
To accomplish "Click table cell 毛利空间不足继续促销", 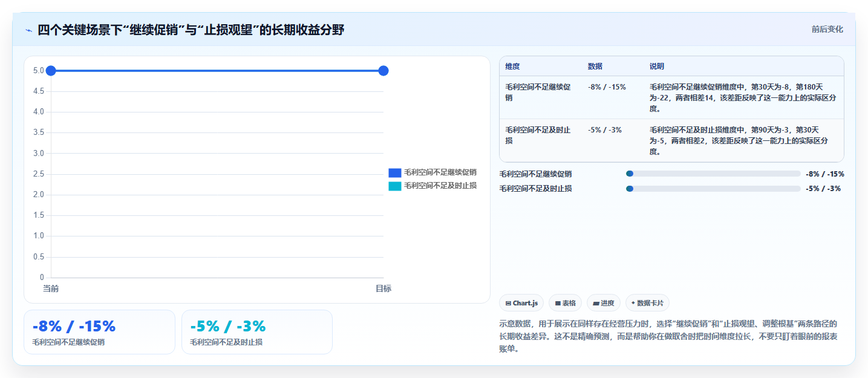I will (x=538, y=92).
